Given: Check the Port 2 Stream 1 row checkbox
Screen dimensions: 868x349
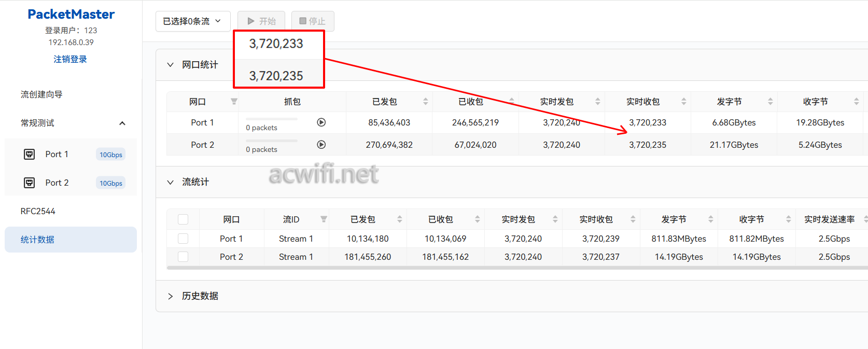Looking at the screenshot, I should (x=183, y=257).
